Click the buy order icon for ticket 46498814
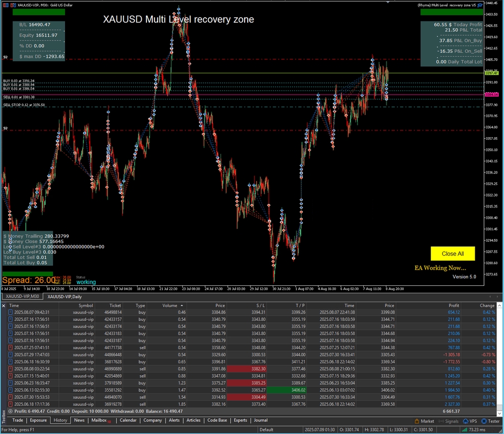Image resolution: width=504 pixels, height=434 pixels. [12, 312]
